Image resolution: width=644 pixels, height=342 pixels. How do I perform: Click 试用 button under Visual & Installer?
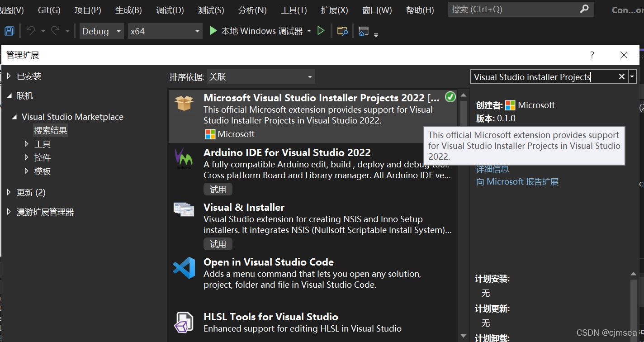(x=218, y=244)
